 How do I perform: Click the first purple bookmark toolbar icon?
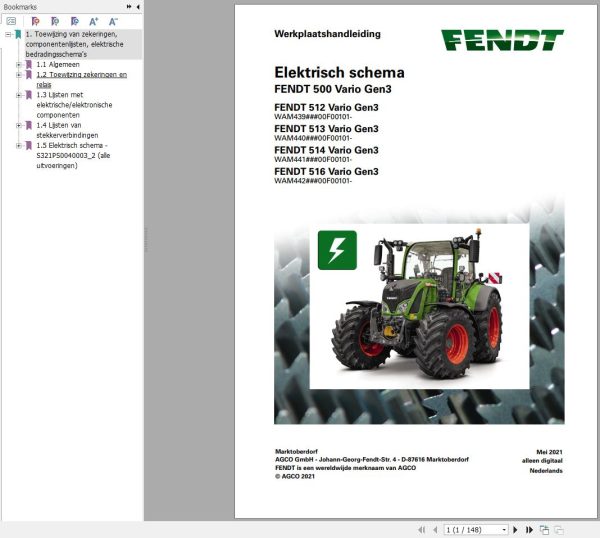[x=35, y=21]
